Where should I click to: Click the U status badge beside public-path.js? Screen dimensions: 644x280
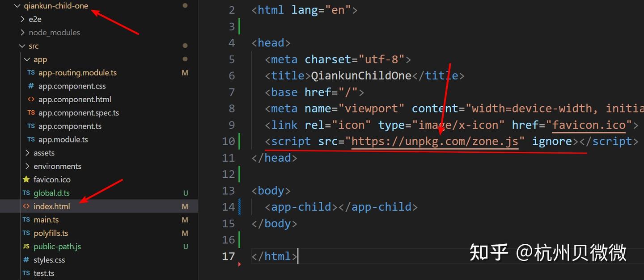point(186,247)
